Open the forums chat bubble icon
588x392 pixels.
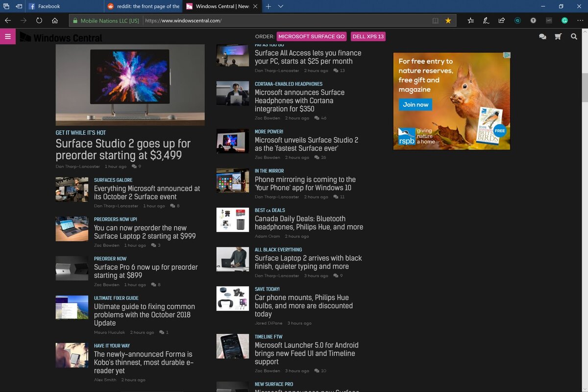coord(542,36)
